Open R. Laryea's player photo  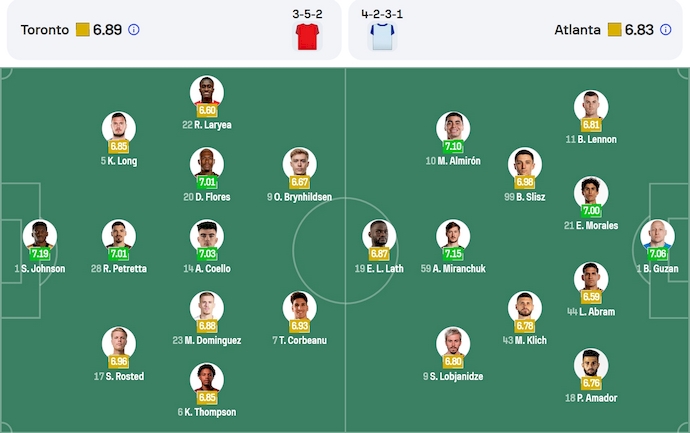coord(207,92)
